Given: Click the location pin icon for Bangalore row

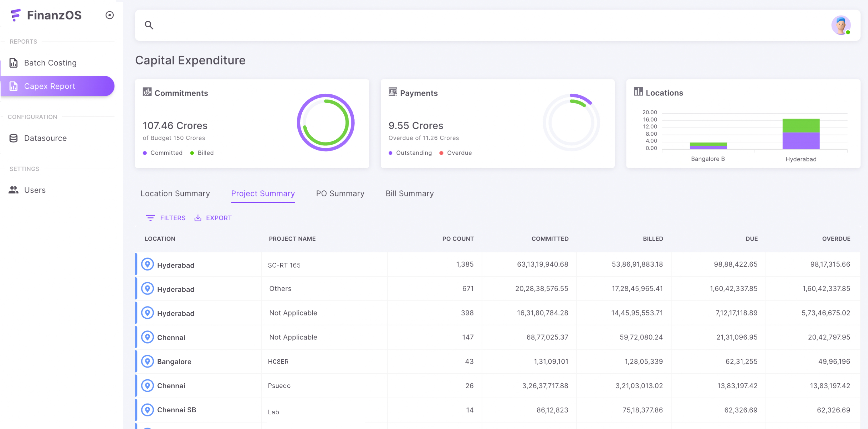Looking at the screenshot, I should point(147,361).
